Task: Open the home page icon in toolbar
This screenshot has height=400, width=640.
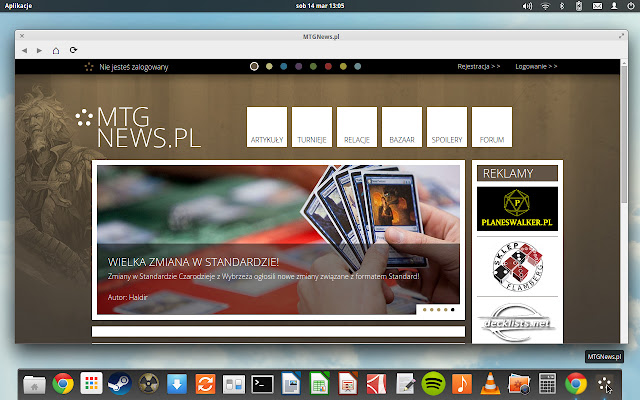Action: point(56,50)
